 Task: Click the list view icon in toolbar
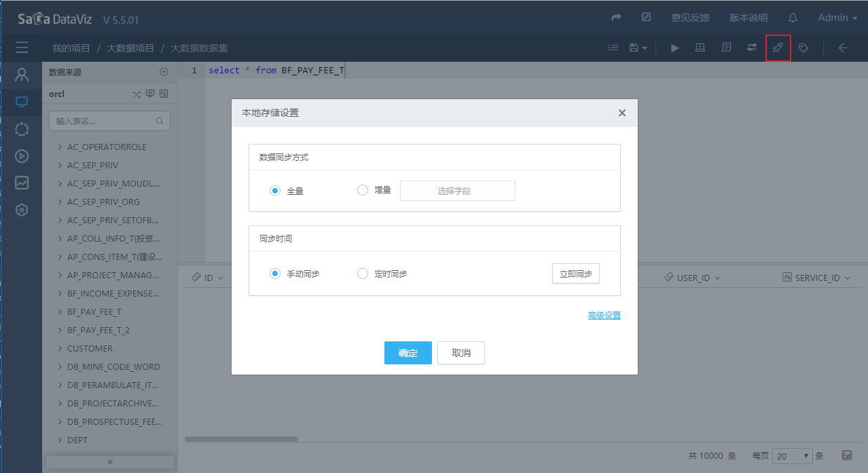click(613, 48)
